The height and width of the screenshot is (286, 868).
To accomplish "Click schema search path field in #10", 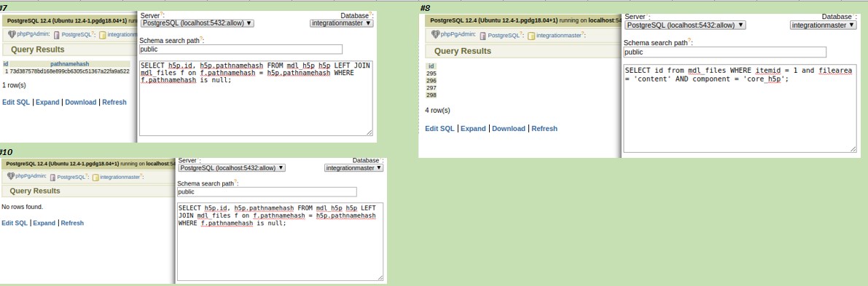I will 267,192.
